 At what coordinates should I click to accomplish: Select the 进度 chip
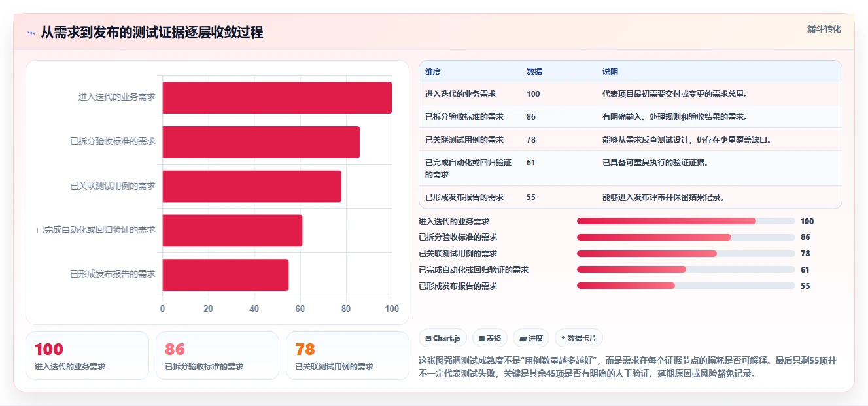point(531,338)
